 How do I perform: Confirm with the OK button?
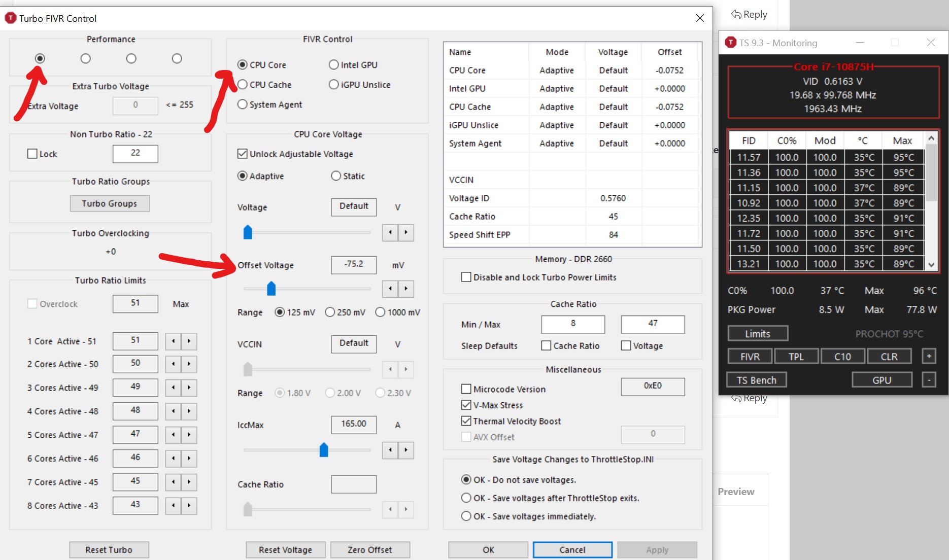pos(488,550)
